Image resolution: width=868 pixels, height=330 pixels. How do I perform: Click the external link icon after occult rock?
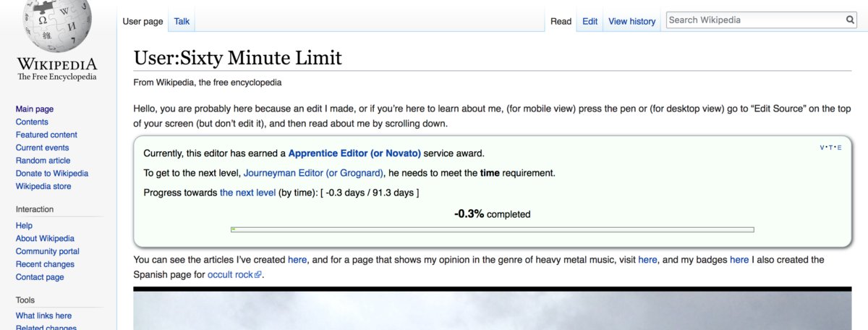tap(258, 276)
